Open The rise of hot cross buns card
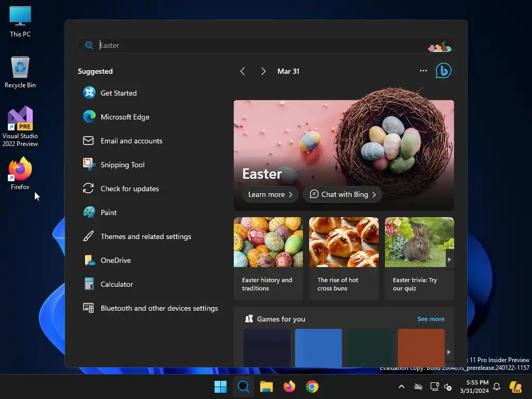The image size is (532, 399). (x=344, y=259)
